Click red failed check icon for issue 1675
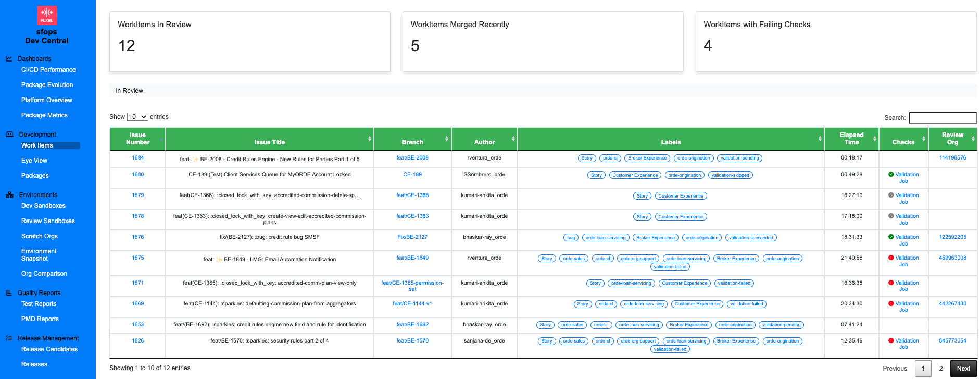 pos(891,258)
